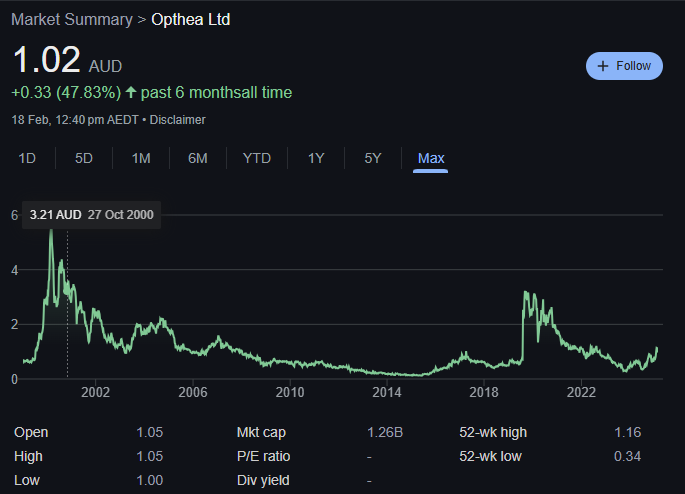Select the 1Y chart range
685x494 pixels.
(316, 158)
